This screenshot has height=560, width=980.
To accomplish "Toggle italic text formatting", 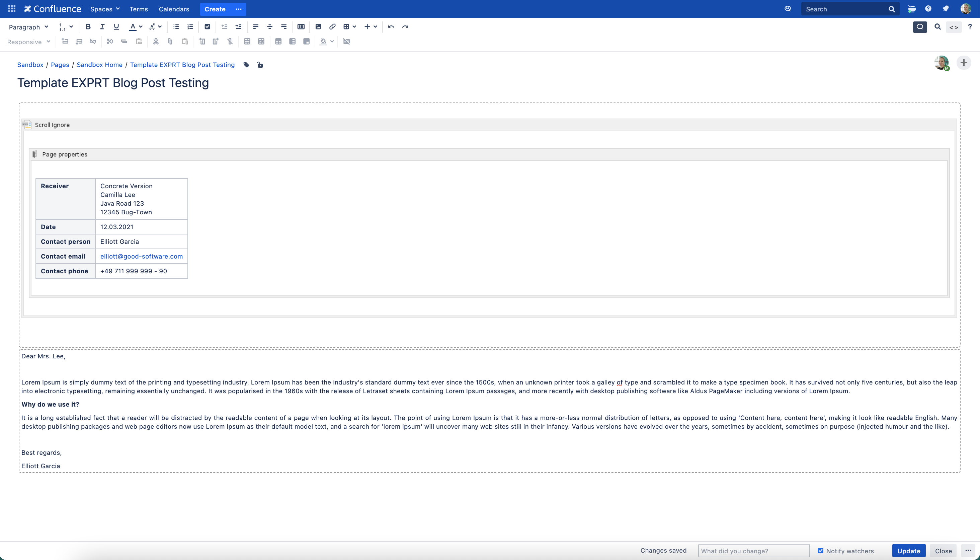I will tap(102, 26).
